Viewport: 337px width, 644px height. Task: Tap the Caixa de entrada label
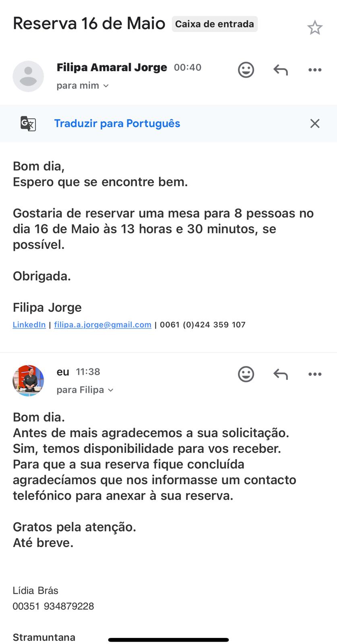[x=215, y=24]
